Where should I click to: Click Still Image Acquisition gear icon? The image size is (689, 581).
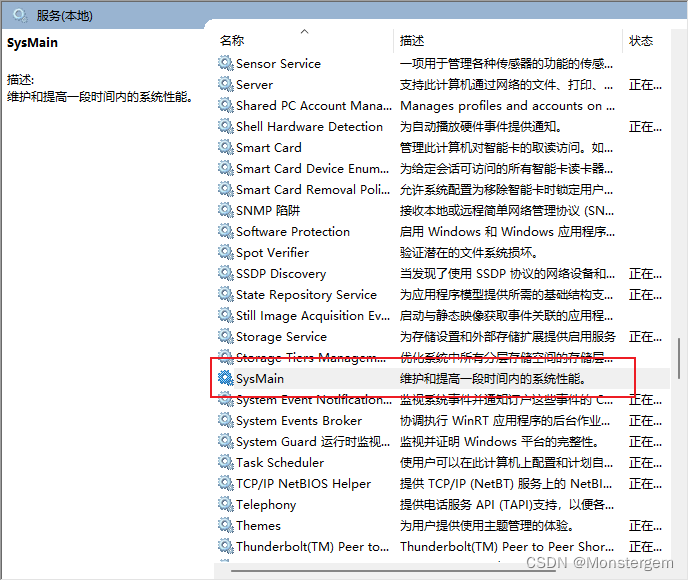(x=225, y=315)
